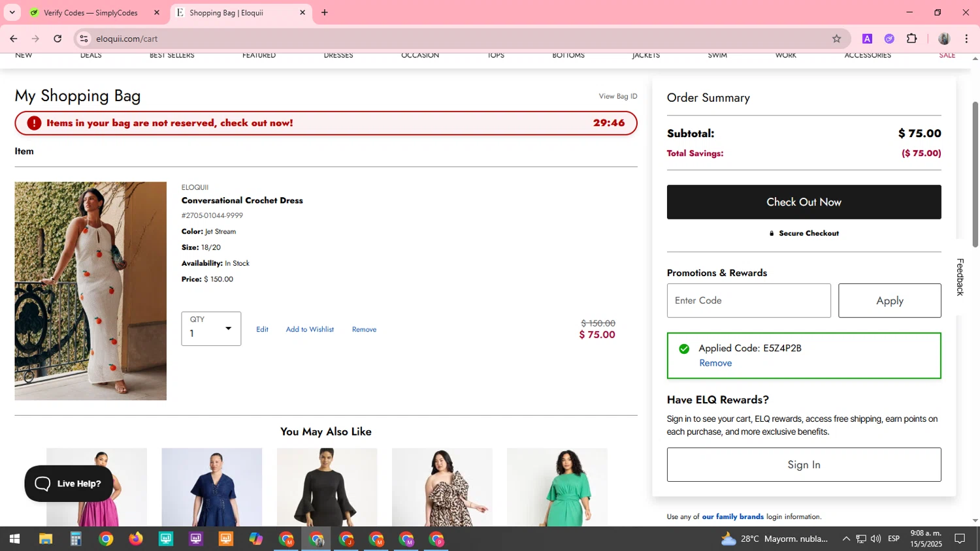Open the green dress recommendation thumbnail

(x=557, y=487)
